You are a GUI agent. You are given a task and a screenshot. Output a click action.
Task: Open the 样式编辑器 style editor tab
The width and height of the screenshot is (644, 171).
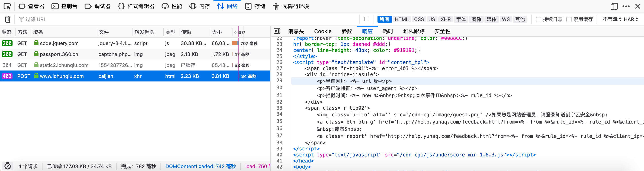tap(136, 6)
